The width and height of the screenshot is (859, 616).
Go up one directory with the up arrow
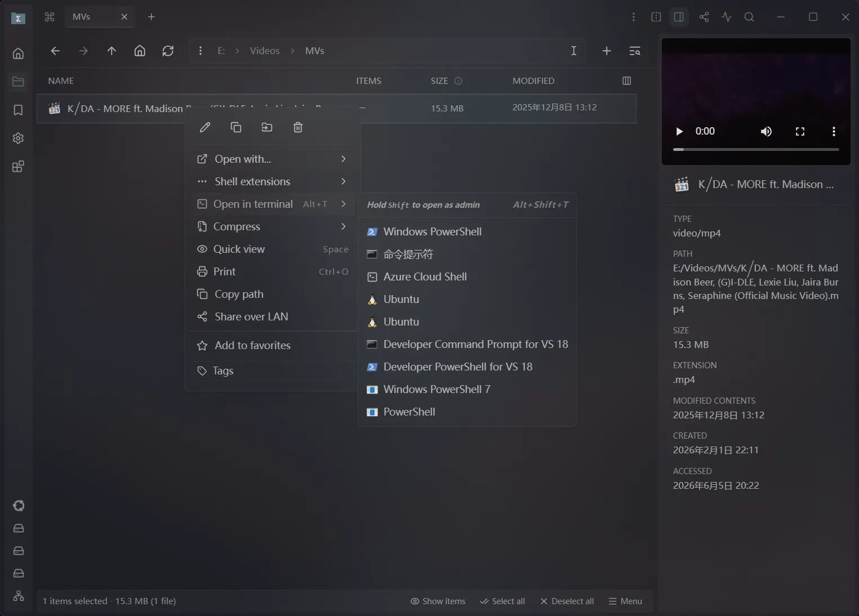tap(112, 51)
